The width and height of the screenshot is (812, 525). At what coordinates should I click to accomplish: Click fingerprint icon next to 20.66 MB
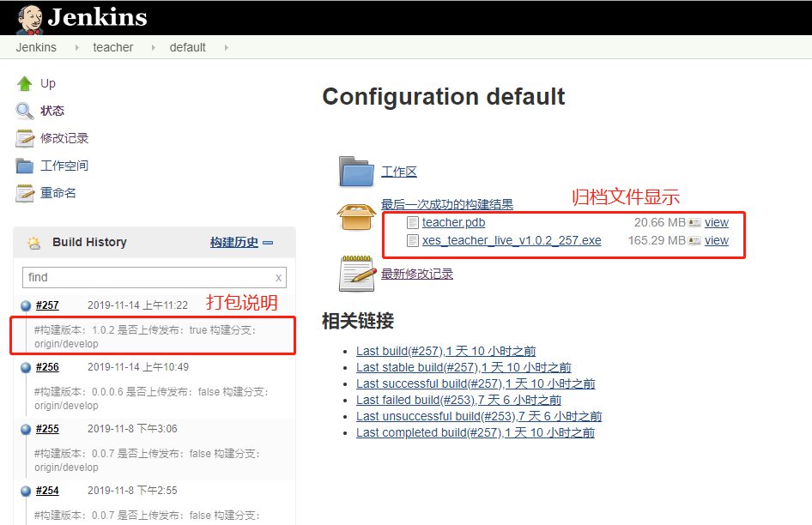click(694, 223)
